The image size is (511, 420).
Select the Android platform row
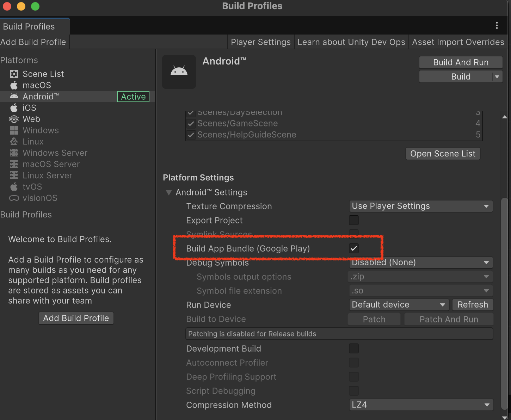(x=78, y=97)
